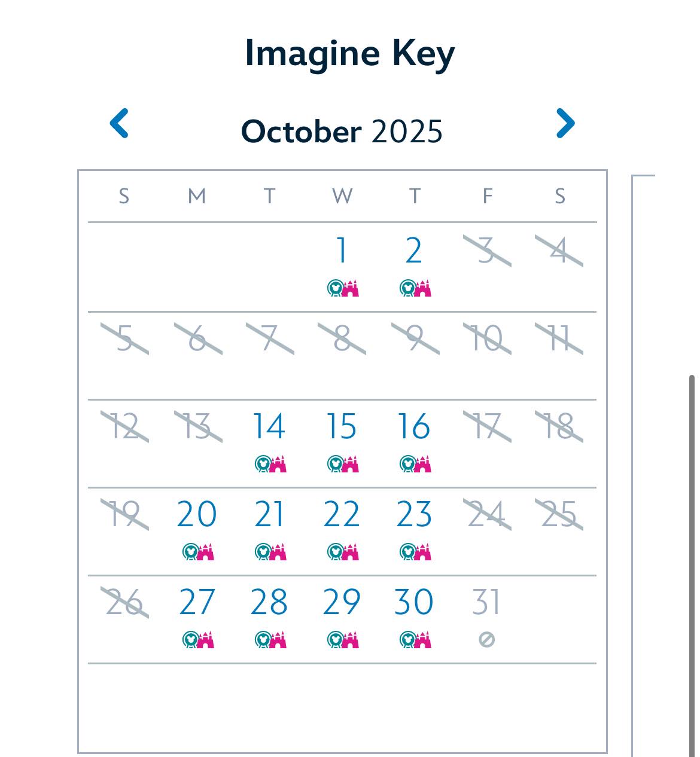This screenshot has width=700, height=757.
Task: Click the castle icon under October 2
Action: (423, 288)
